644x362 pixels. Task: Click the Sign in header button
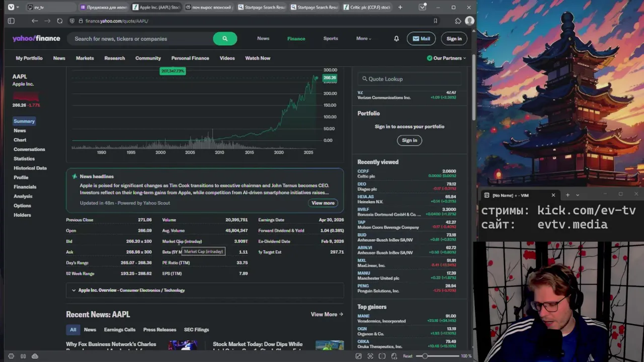(454, 39)
